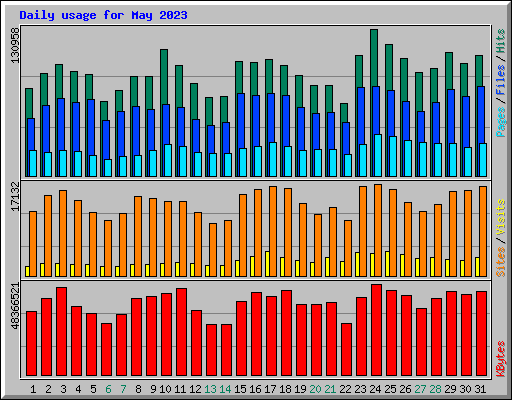The height and width of the screenshot is (400, 512).
Task: Click green weekend day 27 label
Action: (420, 389)
